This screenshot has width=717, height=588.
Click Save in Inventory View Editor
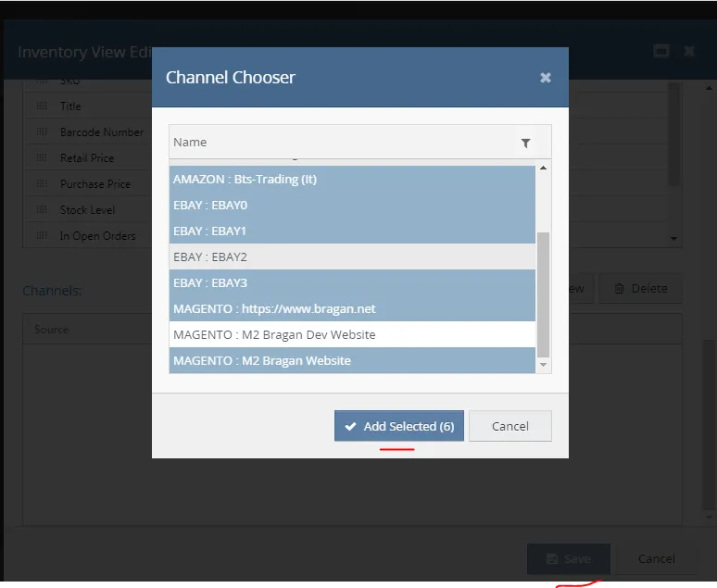tap(569, 558)
